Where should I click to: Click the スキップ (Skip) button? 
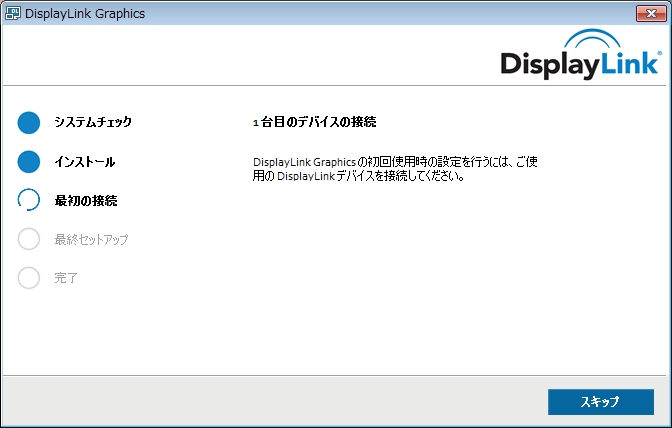click(600, 402)
